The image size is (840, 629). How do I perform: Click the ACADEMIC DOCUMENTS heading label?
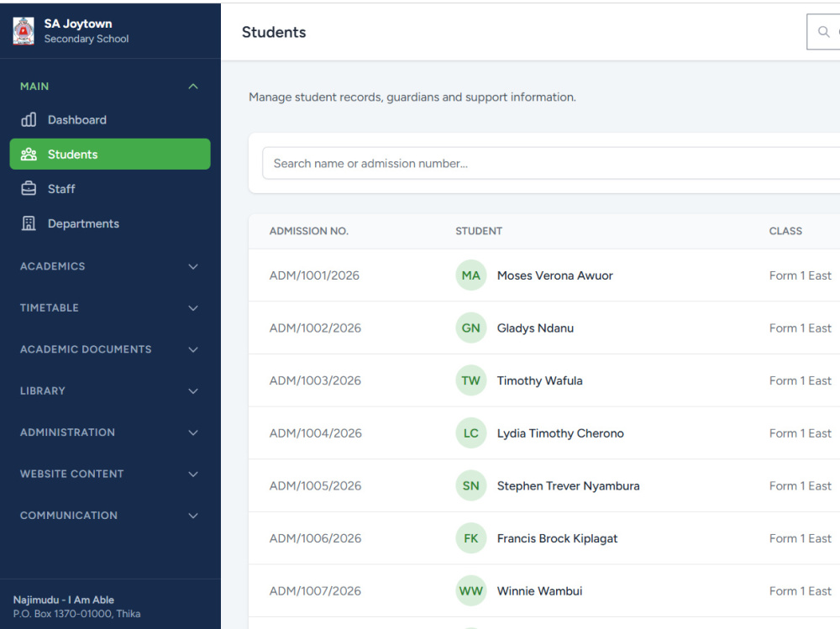click(86, 349)
